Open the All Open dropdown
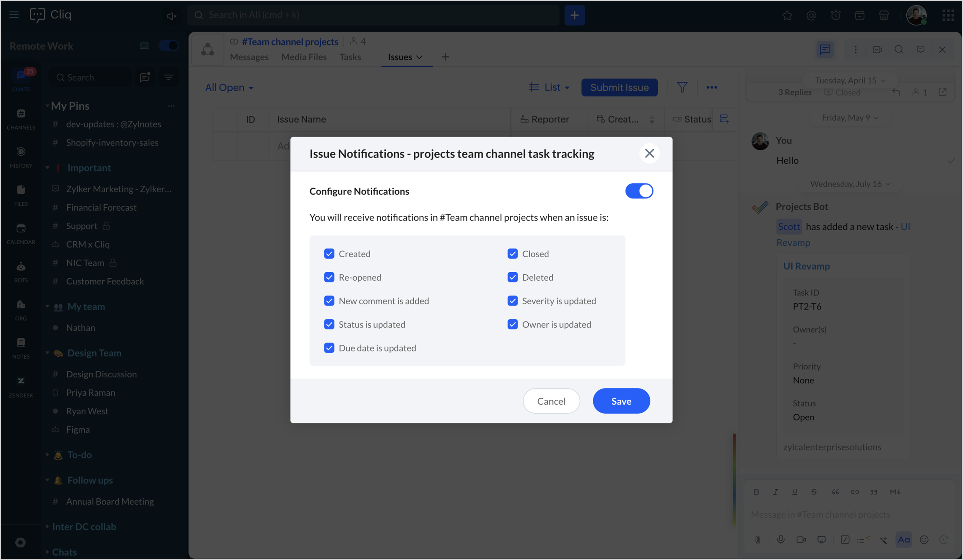 pos(229,87)
